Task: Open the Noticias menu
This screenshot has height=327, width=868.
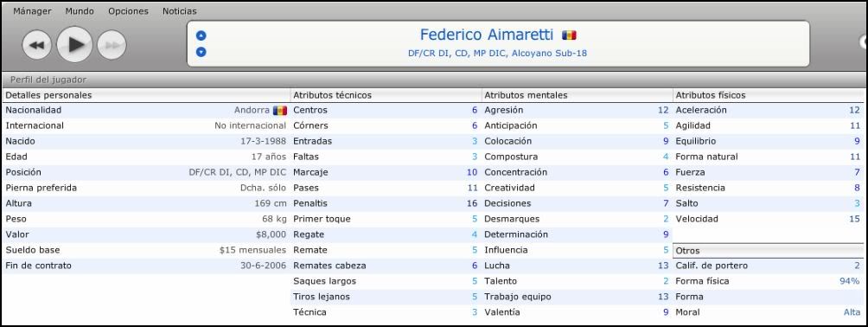Action: tap(179, 11)
